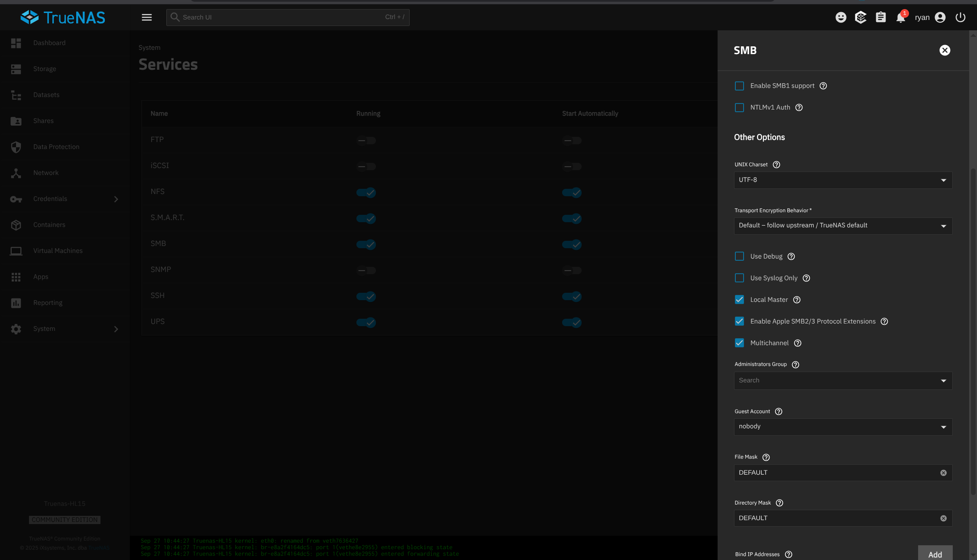The height and width of the screenshot is (560, 977).
Task: Check the Use Debug option
Action: click(x=739, y=256)
